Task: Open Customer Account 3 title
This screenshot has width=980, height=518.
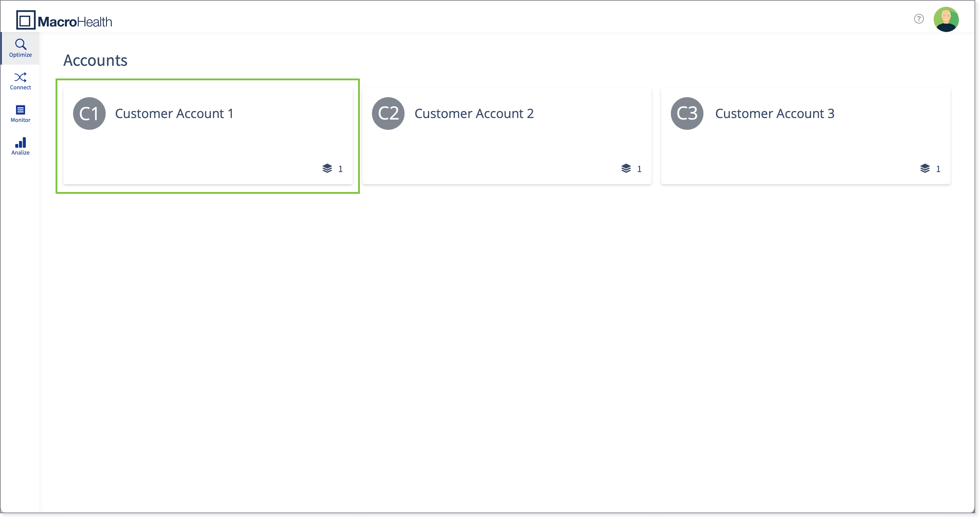Action: [775, 113]
